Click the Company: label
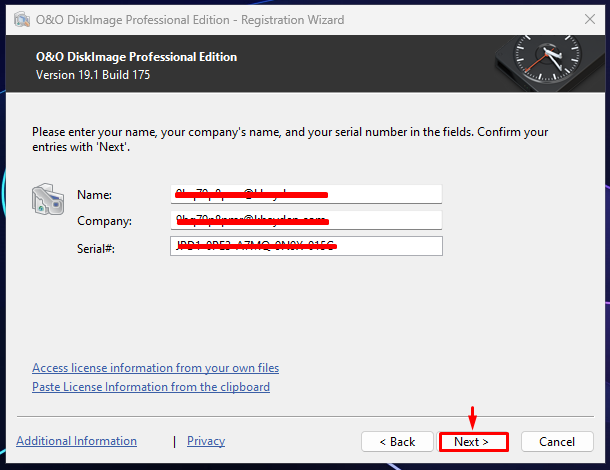This screenshot has height=470, width=610. [x=104, y=221]
